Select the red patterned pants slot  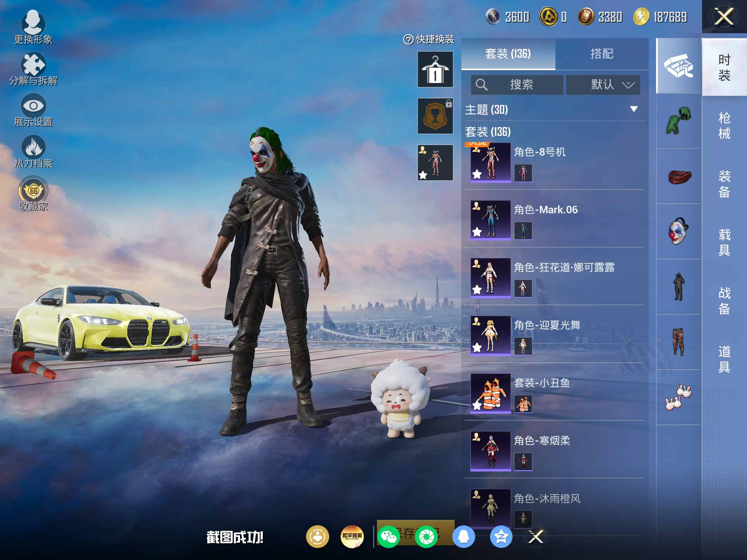pyautogui.click(x=678, y=342)
